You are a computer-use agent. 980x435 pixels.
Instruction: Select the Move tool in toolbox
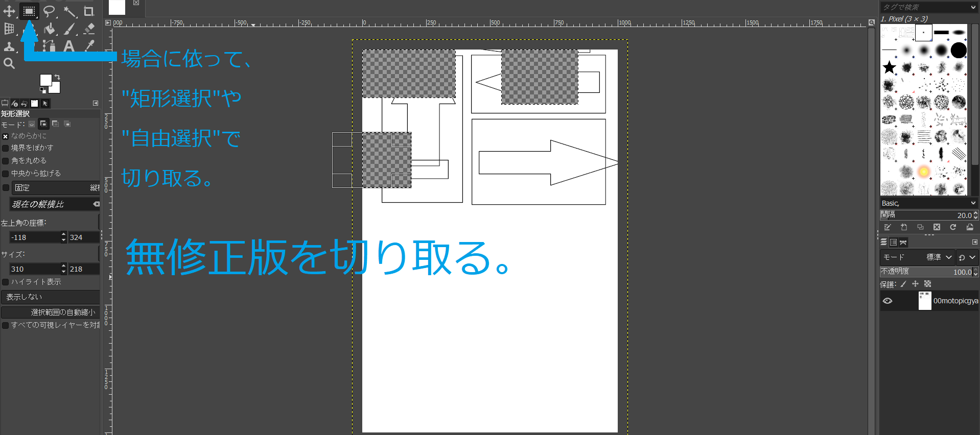tap(9, 11)
